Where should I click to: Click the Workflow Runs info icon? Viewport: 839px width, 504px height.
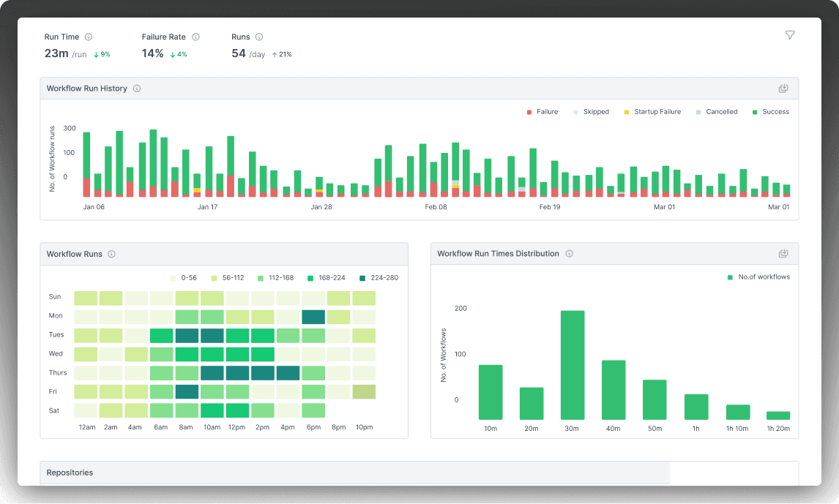[111, 254]
